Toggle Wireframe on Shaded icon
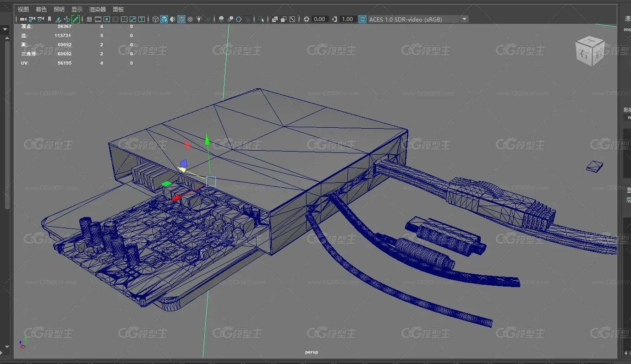This screenshot has width=631, height=364. coord(181,19)
